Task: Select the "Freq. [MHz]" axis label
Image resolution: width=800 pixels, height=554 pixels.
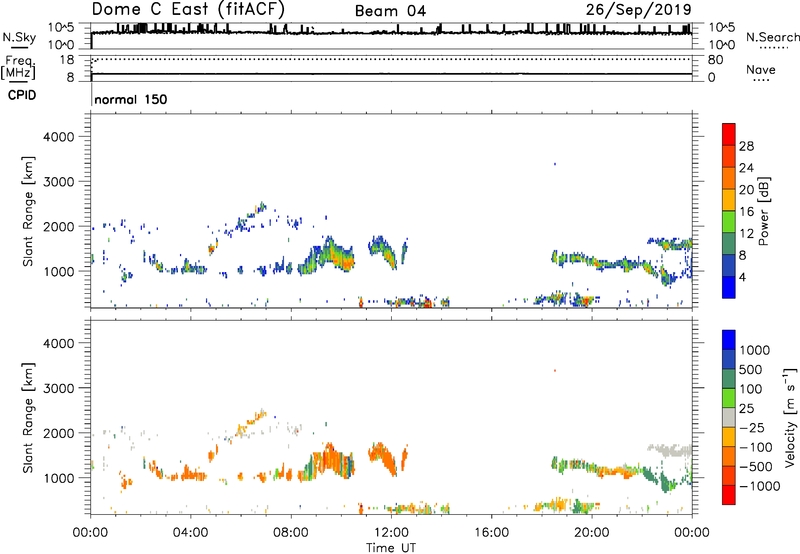Action: click(19, 67)
